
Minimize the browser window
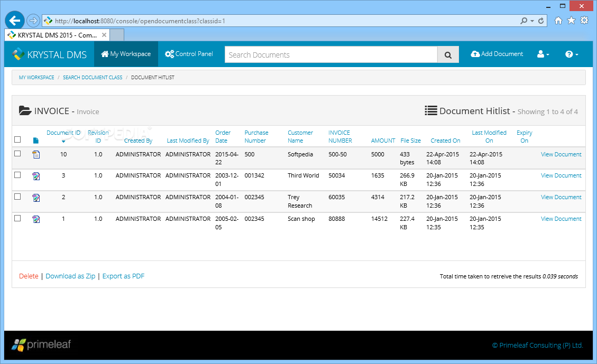548,6
